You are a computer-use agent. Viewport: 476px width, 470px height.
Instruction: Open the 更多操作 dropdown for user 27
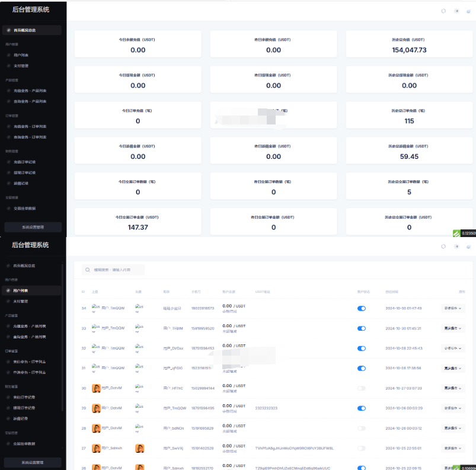click(453, 449)
